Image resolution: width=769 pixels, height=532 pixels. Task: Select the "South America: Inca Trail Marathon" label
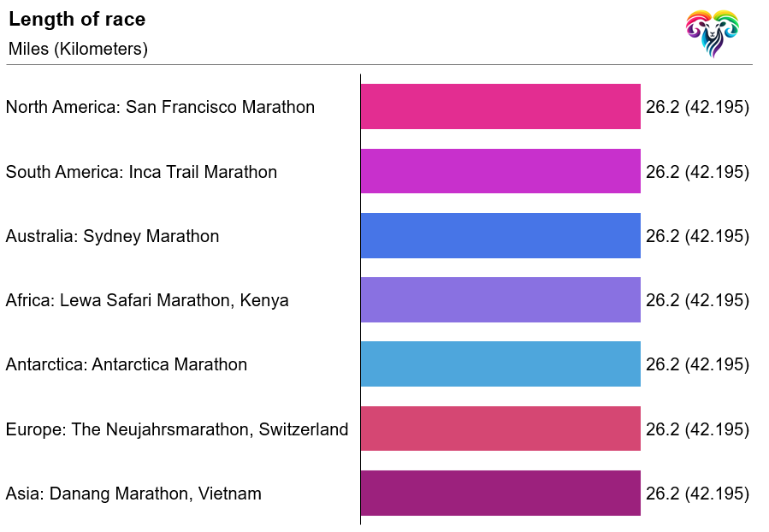click(141, 172)
